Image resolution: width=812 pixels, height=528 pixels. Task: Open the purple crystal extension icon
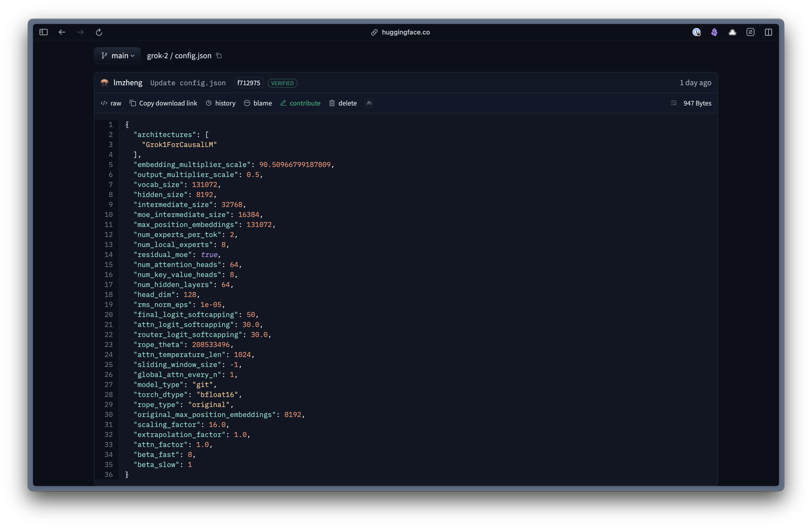714,32
